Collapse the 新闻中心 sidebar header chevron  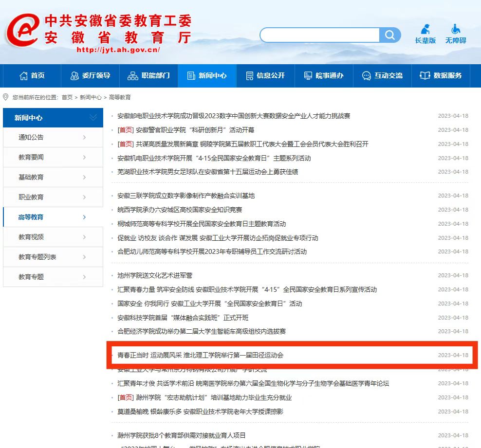(x=93, y=118)
